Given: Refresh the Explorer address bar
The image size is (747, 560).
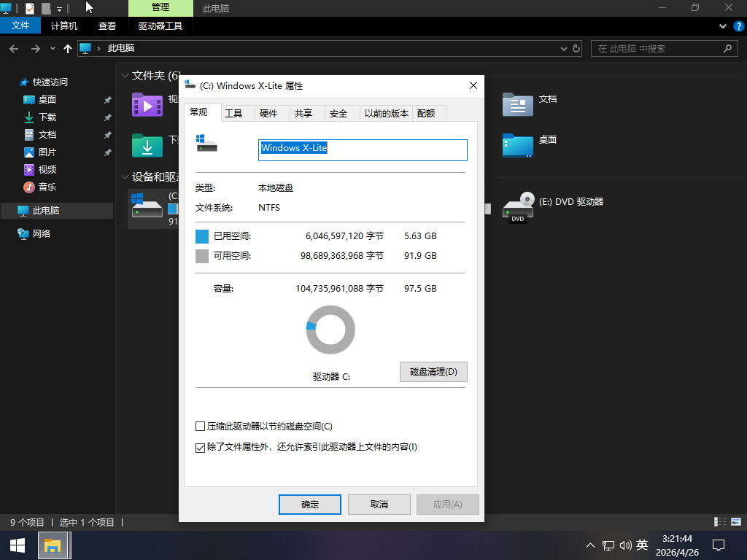Looking at the screenshot, I should (x=576, y=49).
